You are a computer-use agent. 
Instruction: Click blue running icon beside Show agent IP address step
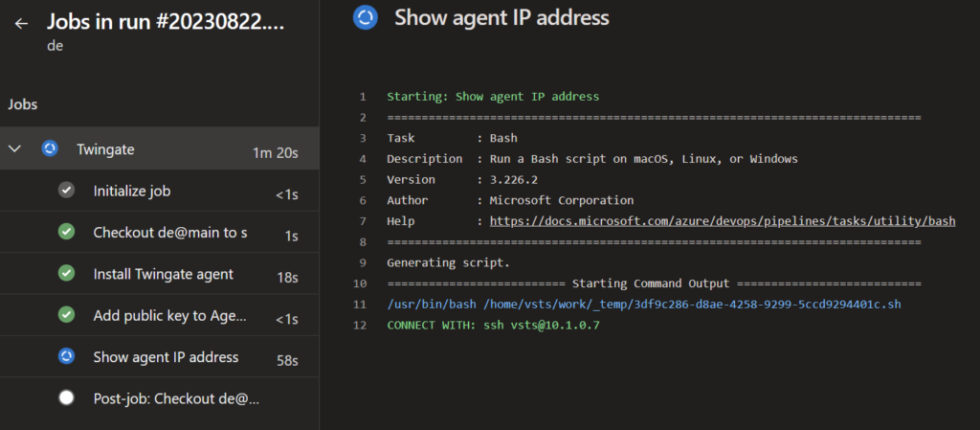(66, 356)
